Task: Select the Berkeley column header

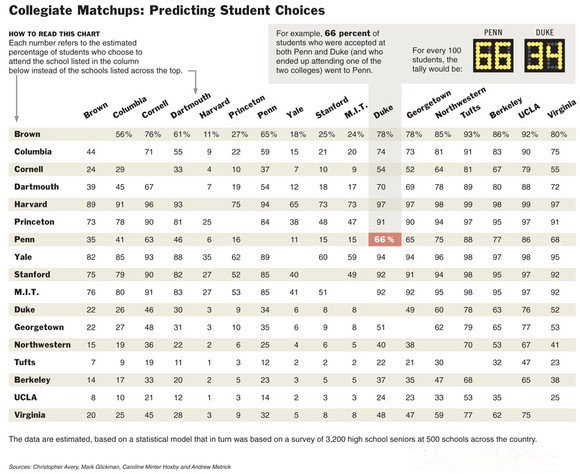Action: pos(505,108)
